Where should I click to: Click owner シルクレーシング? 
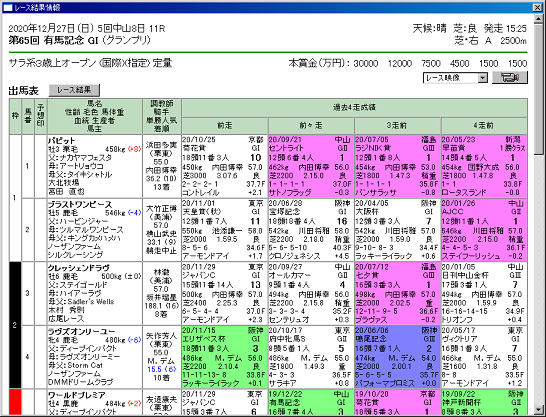tap(75, 255)
